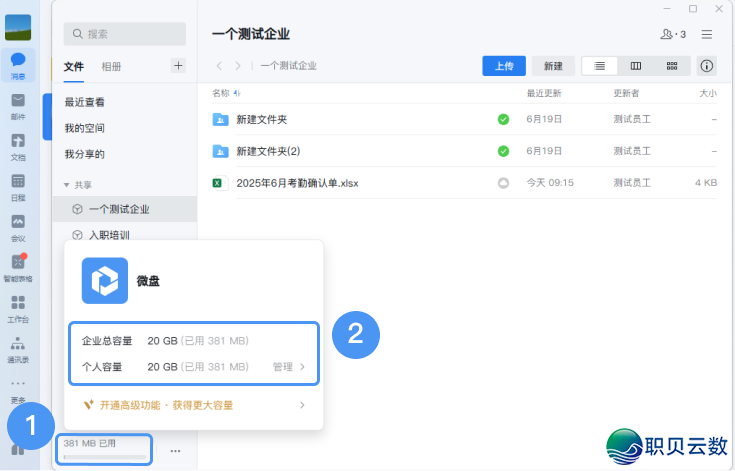735x471 pixels.
Task: Switch to column view icon
Action: tap(636, 66)
